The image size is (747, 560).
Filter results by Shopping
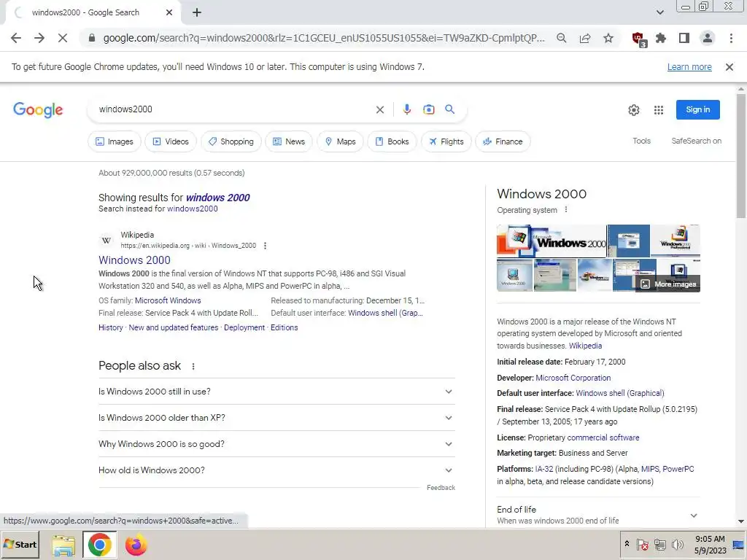click(x=231, y=141)
